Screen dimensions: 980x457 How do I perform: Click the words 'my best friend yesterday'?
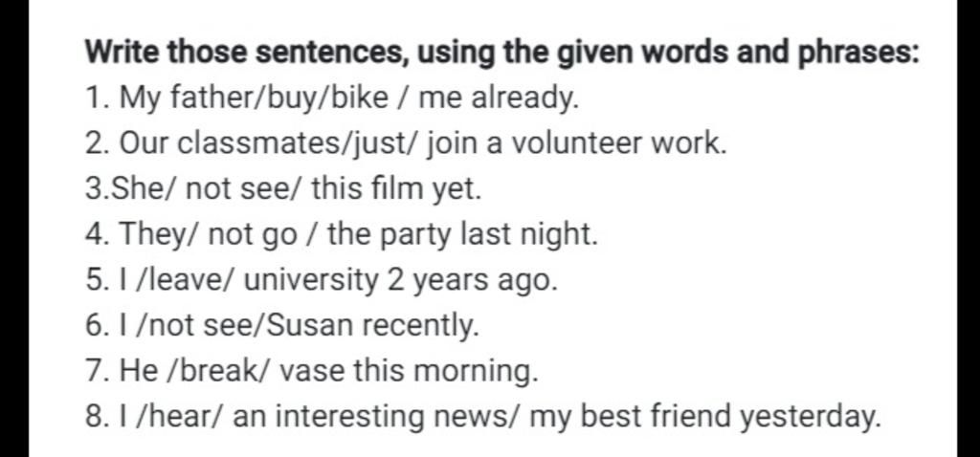tap(704, 418)
